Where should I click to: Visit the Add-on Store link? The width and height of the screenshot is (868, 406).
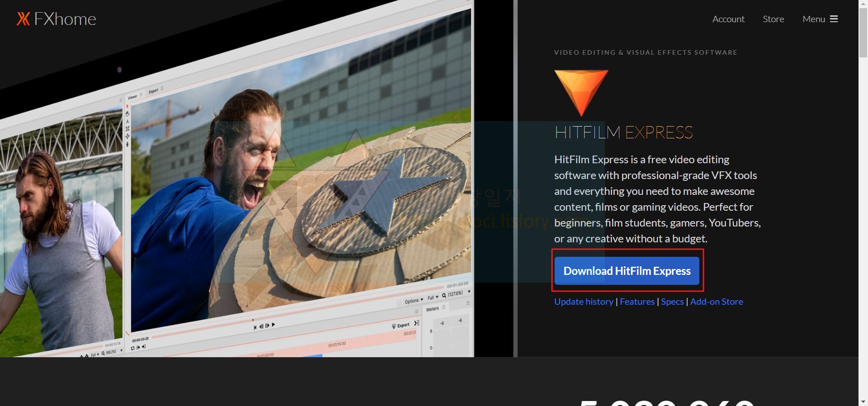coord(717,302)
